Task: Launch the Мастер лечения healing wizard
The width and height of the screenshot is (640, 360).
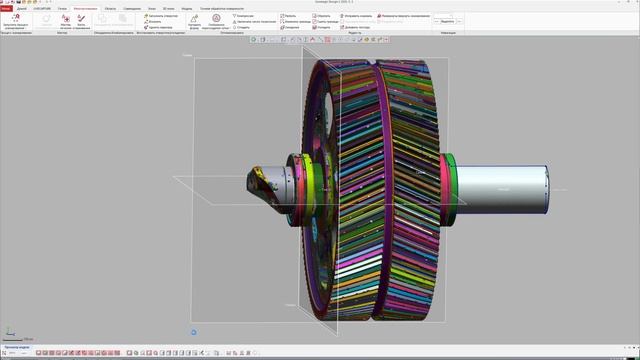Action: (65, 21)
